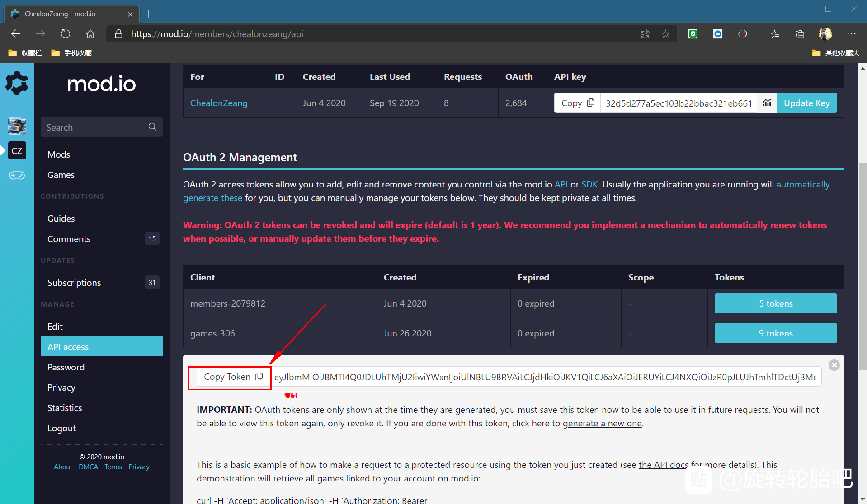This screenshot has height=504, width=867.
Task: Open the Games menu item
Action: (x=61, y=175)
